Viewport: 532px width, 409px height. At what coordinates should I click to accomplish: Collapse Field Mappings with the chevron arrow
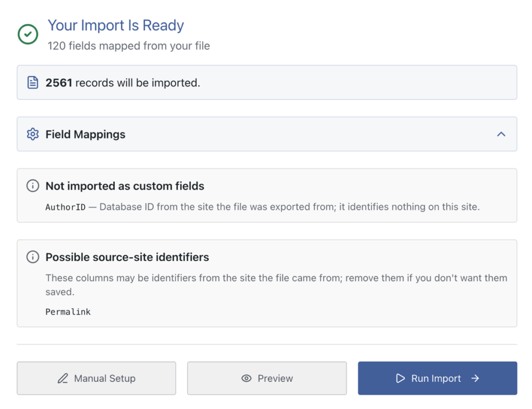pos(501,134)
